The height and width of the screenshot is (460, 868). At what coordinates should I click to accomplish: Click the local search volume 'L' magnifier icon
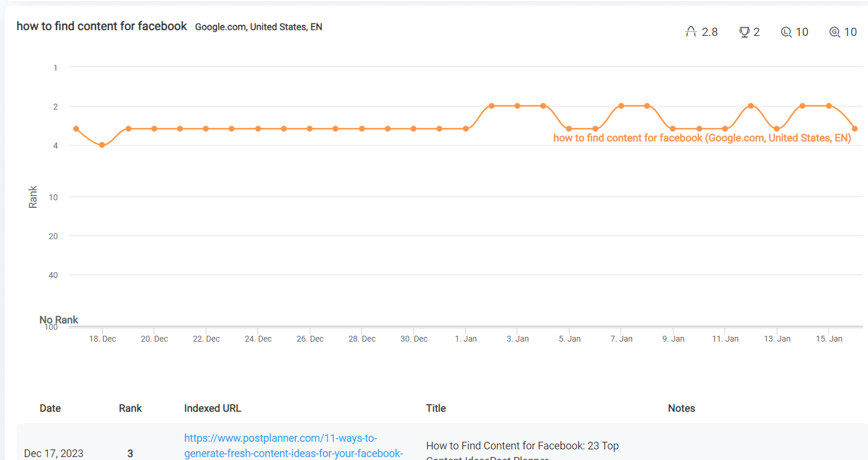point(786,32)
